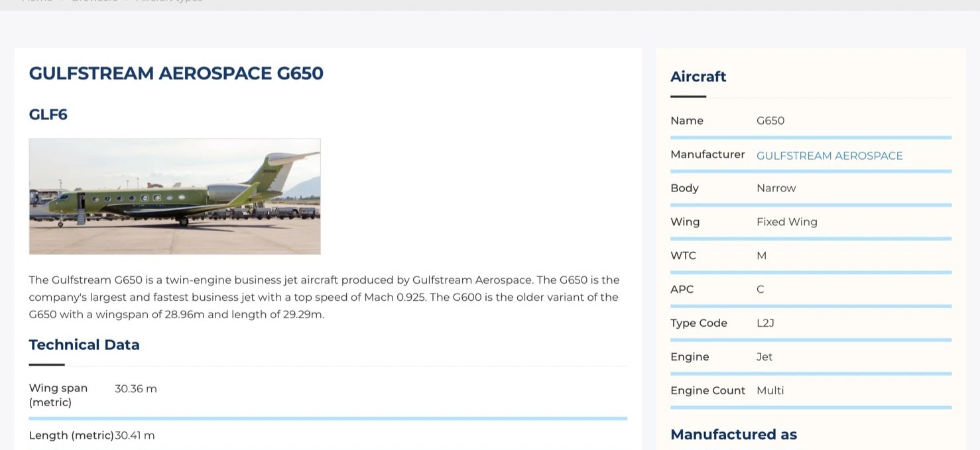Click the Technical Data section heading

(x=84, y=345)
